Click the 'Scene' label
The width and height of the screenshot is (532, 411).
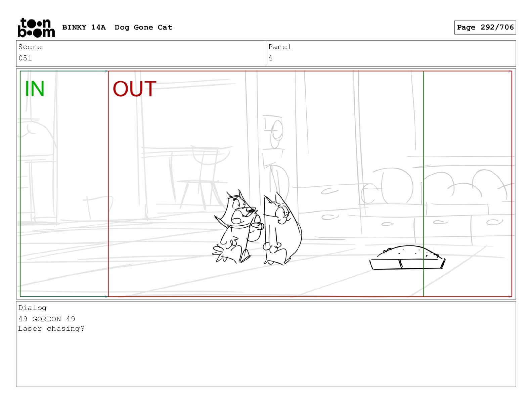[30, 47]
